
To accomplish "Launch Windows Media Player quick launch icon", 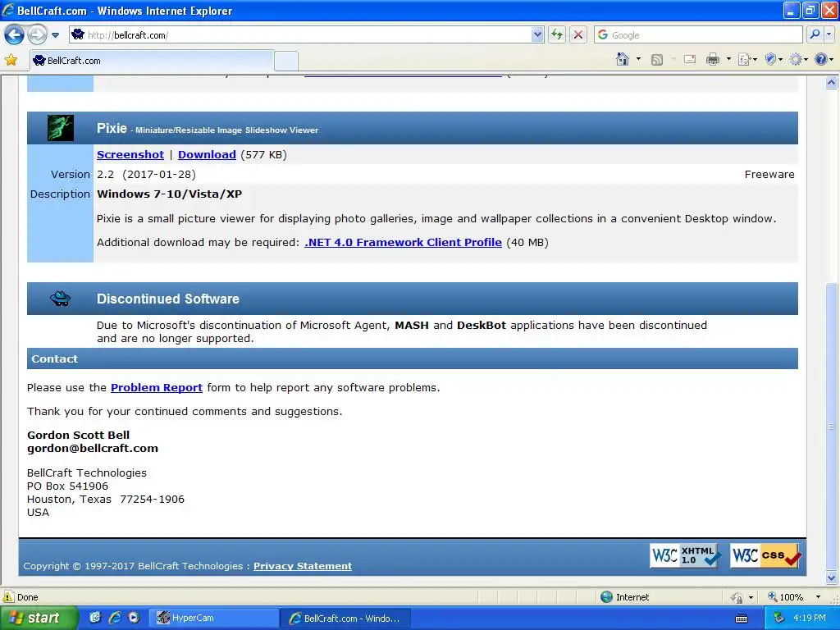I will coord(134,619).
